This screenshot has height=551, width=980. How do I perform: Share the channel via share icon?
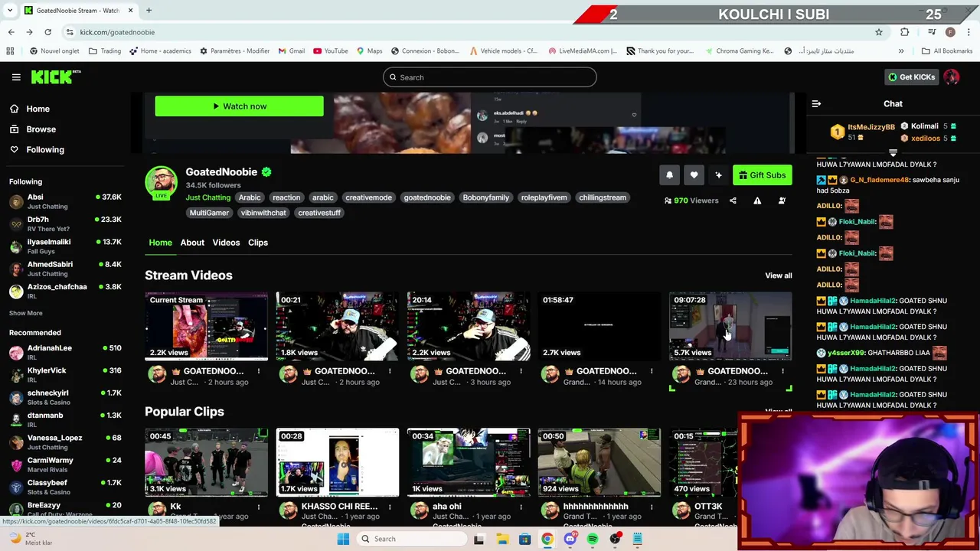[733, 201]
